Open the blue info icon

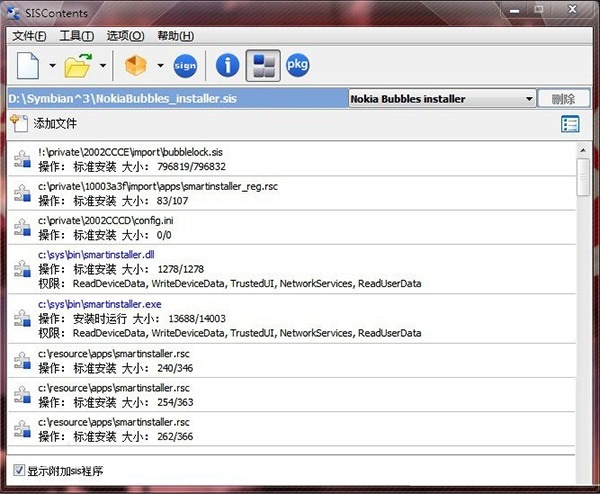[x=228, y=65]
